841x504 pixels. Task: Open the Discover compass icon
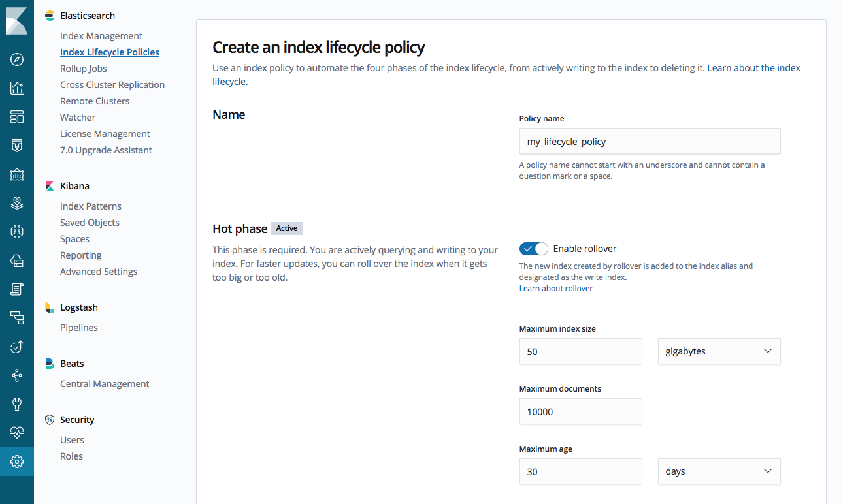[17, 59]
